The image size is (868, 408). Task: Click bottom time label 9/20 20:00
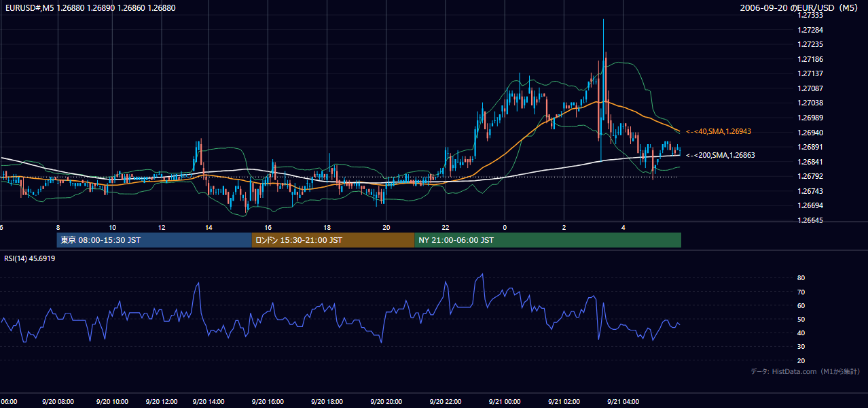(x=386, y=401)
